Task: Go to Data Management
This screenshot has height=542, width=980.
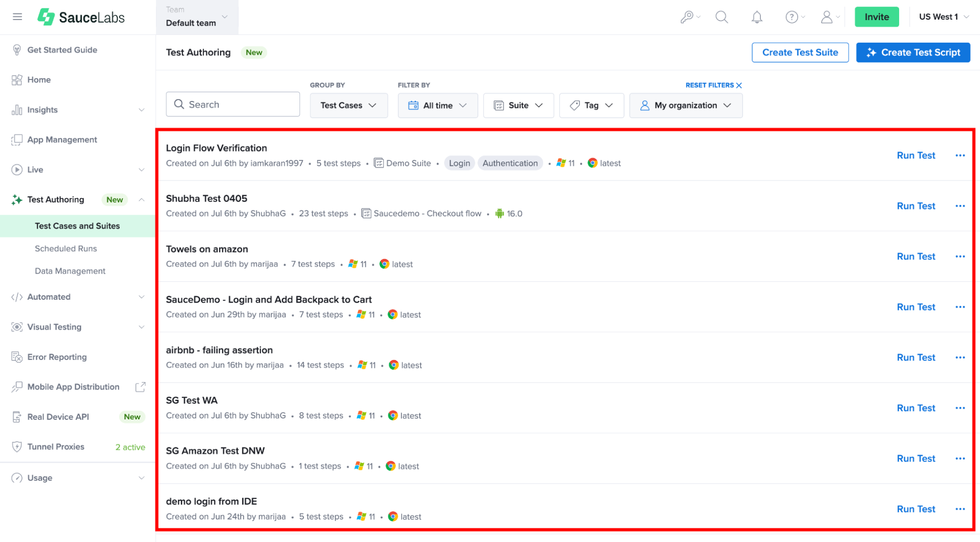Action: pyautogui.click(x=70, y=271)
